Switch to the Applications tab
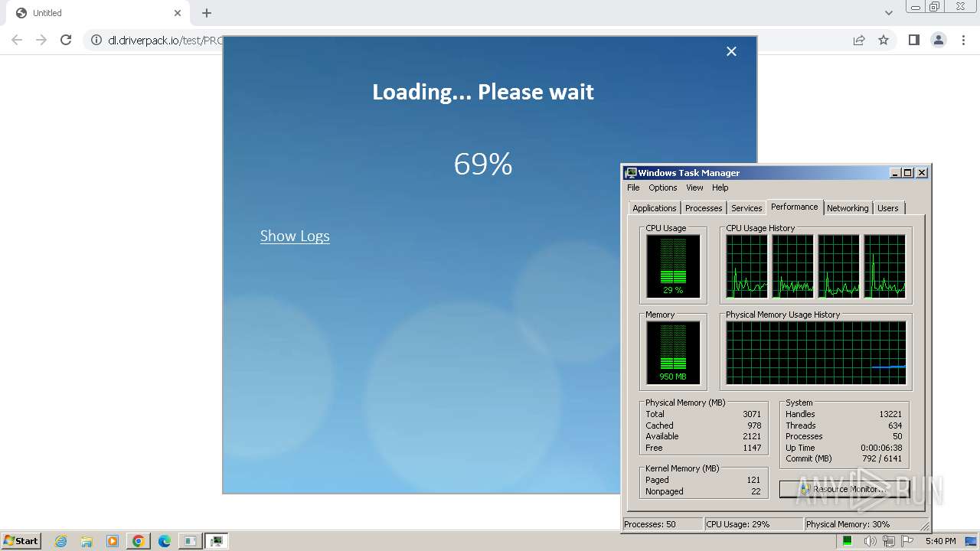 tap(655, 208)
